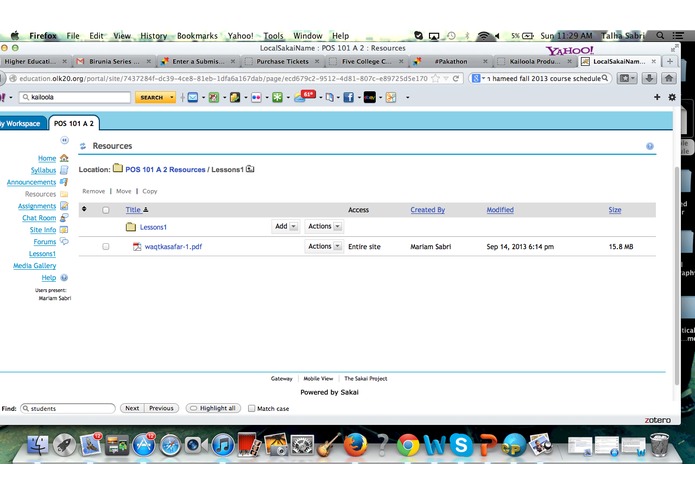
Task: Open Google Chrome in the dock
Action: point(408,445)
